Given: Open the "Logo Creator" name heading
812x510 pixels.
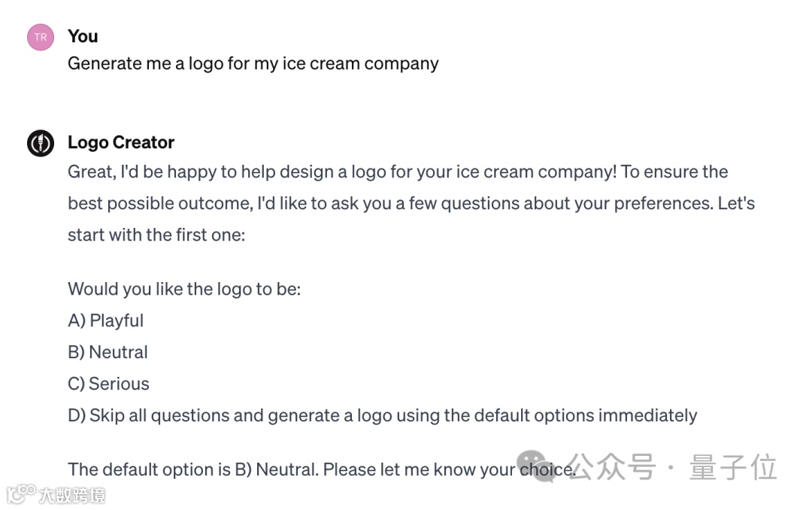Looking at the screenshot, I should click(121, 142).
